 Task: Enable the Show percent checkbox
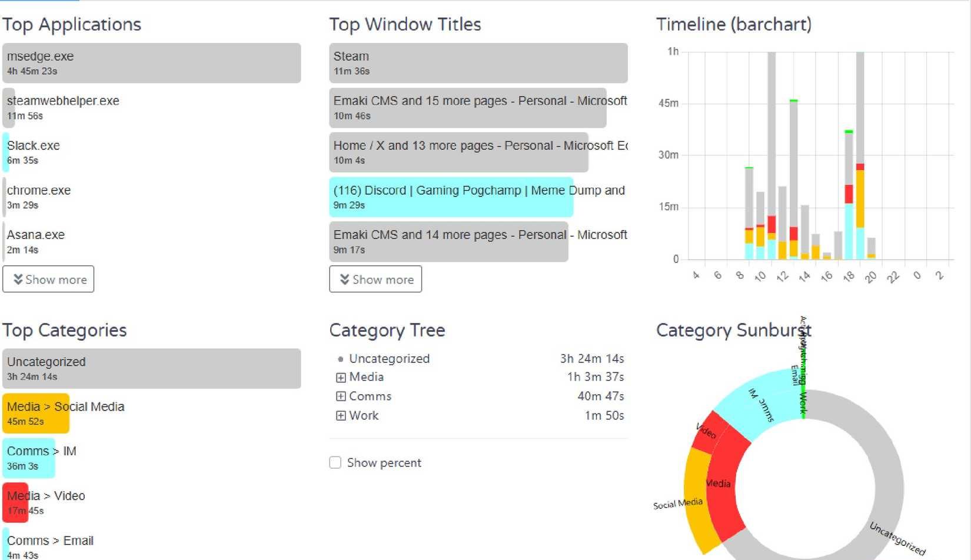click(335, 463)
